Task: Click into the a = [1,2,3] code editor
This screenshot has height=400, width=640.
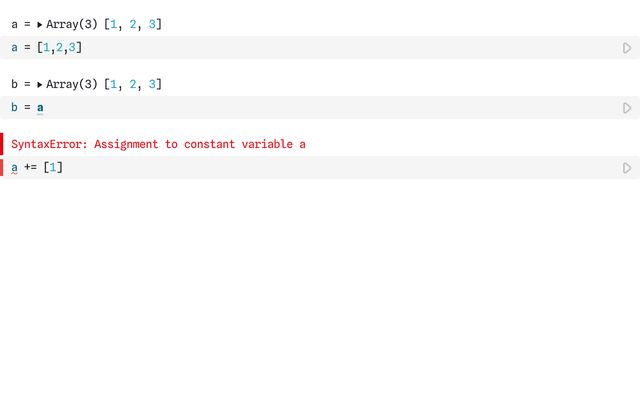Action: click(310, 48)
